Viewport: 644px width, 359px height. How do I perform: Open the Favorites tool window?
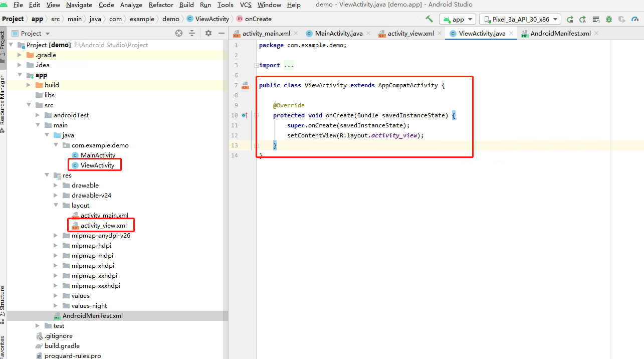4,346
